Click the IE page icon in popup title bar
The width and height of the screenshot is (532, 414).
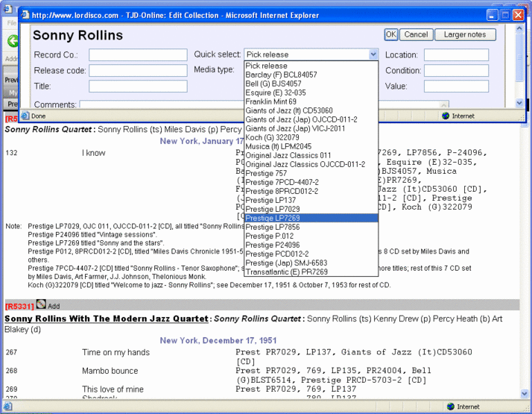pyautogui.click(x=25, y=15)
